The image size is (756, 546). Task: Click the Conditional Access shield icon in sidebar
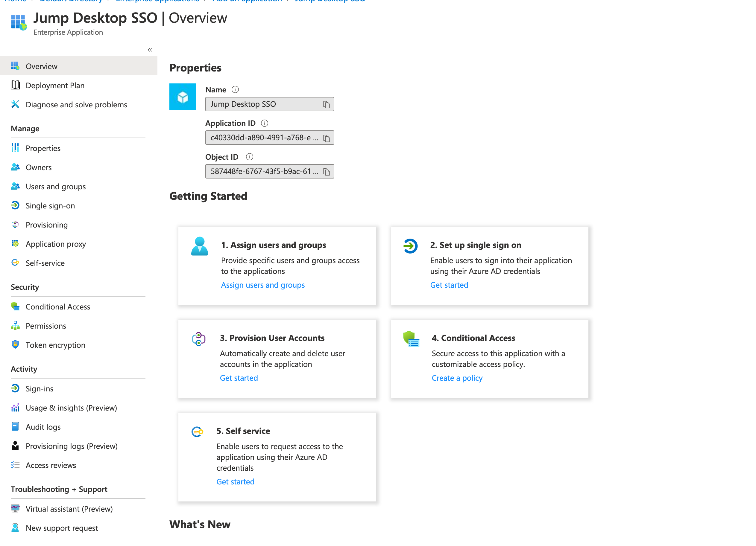coord(15,306)
